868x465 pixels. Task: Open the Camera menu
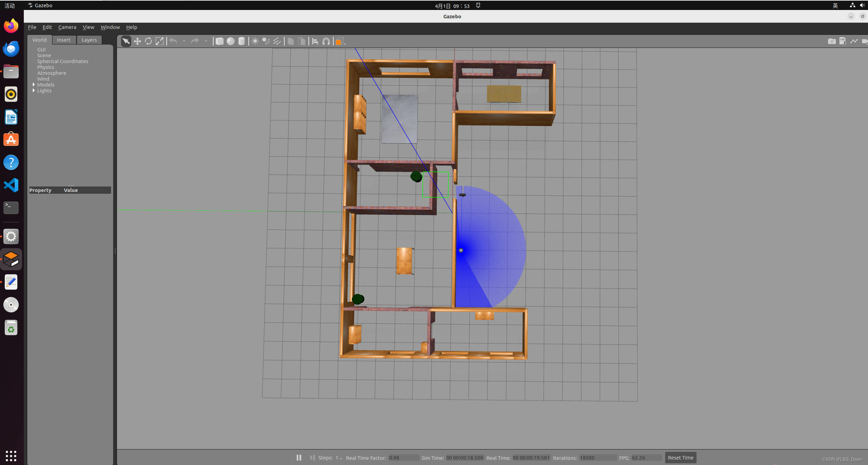click(67, 27)
